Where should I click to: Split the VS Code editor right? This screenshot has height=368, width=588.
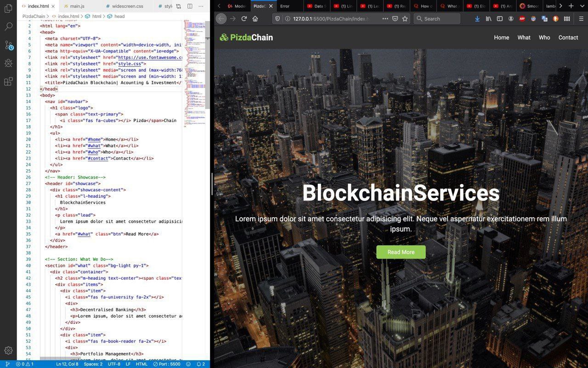(189, 6)
